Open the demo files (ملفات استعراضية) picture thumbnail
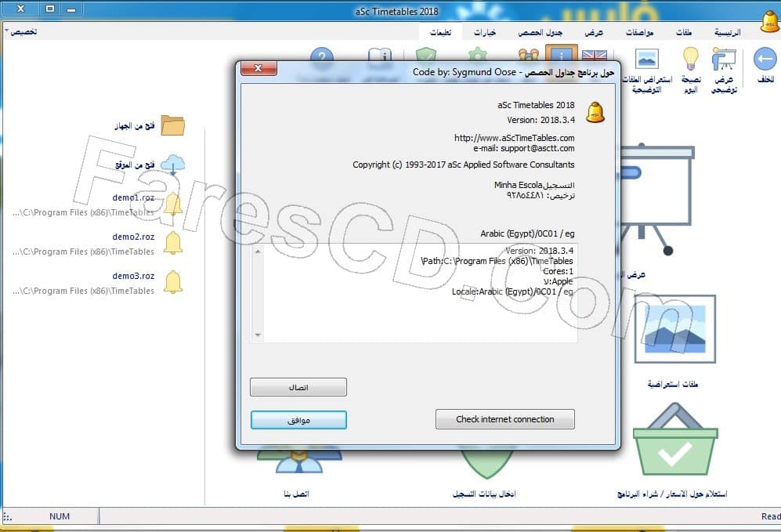 click(x=675, y=329)
